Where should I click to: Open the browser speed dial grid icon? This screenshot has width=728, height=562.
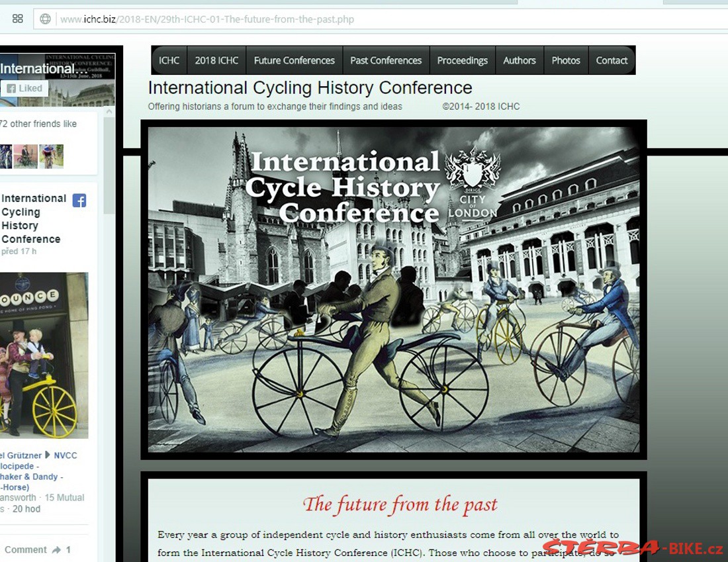(17, 19)
